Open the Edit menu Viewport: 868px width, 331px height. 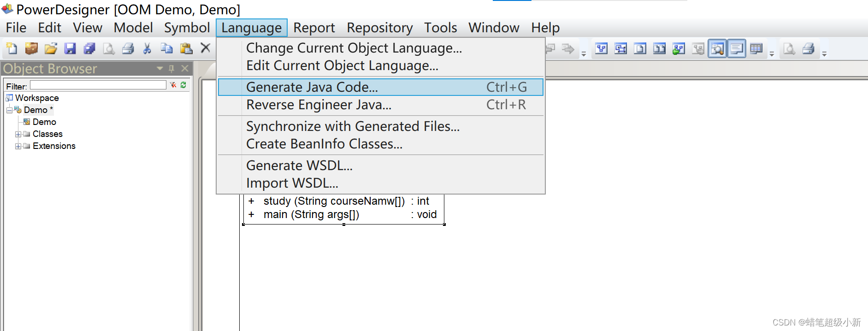coord(50,28)
